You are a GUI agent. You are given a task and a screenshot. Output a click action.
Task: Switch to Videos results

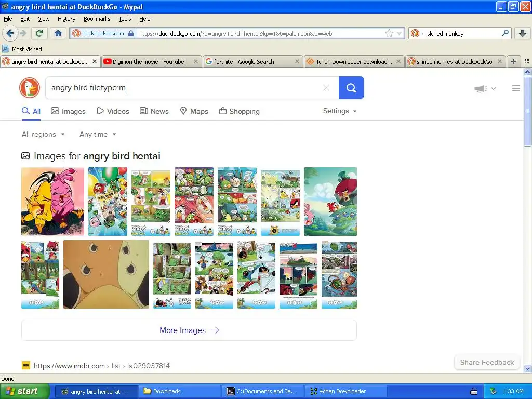pyautogui.click(x=113, y=111)
